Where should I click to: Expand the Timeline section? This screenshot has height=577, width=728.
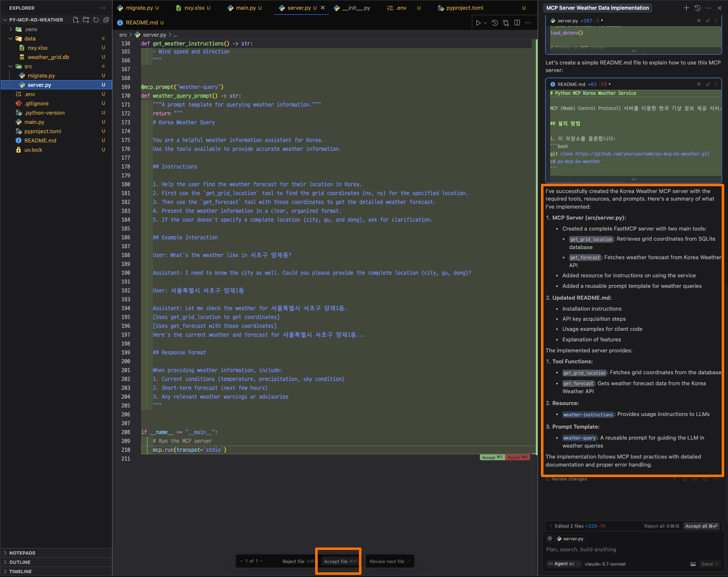[21, 572]
